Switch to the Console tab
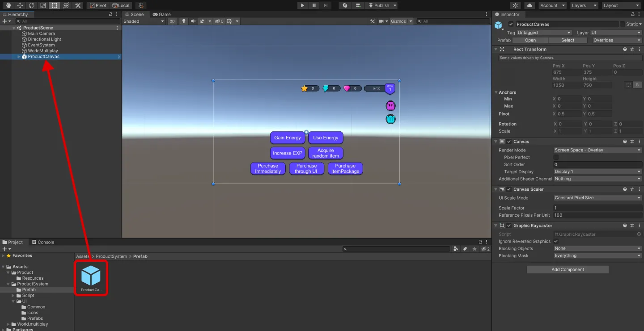 tap(42, 242)
